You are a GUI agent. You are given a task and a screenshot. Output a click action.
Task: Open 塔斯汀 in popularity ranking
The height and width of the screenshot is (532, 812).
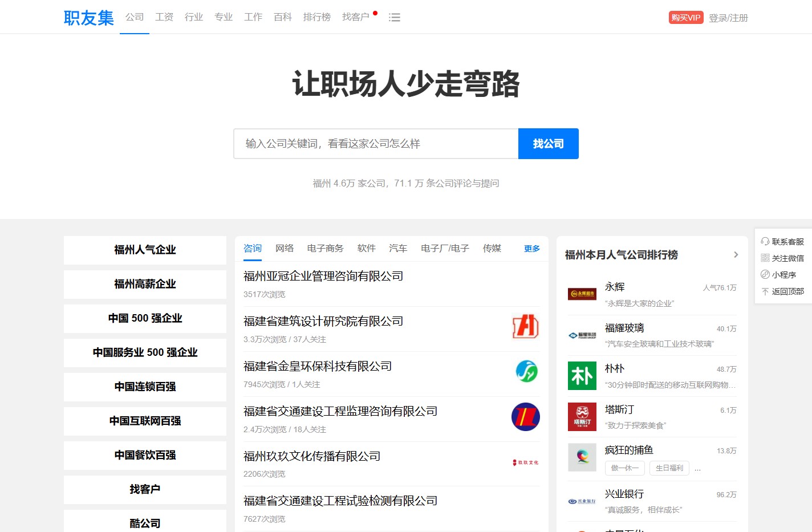coord(619,409)
